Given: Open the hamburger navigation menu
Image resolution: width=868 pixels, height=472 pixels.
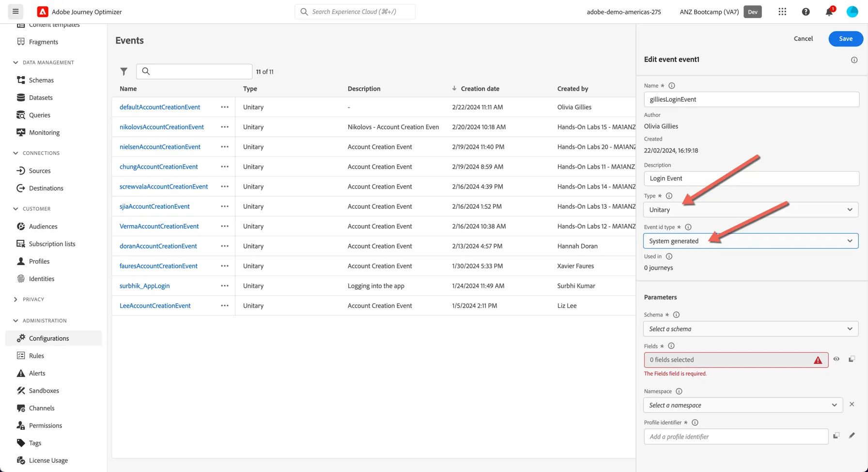Looking at the screenshot, I should (15, 12).
